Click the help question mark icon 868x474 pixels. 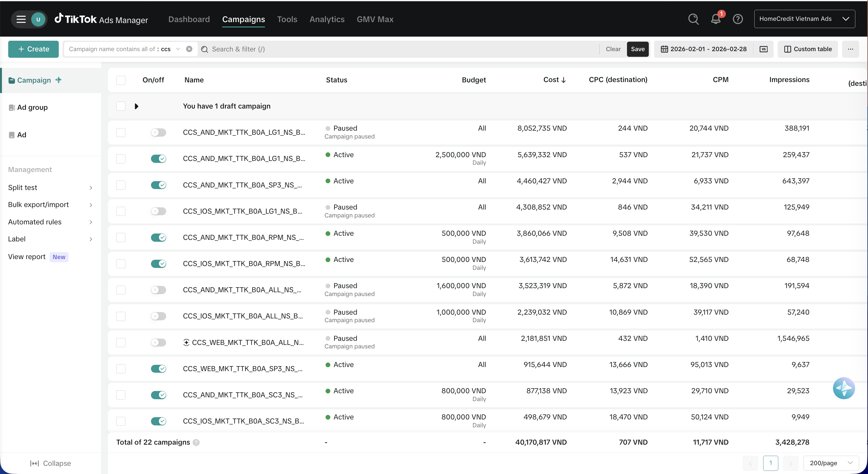[738, 19]
